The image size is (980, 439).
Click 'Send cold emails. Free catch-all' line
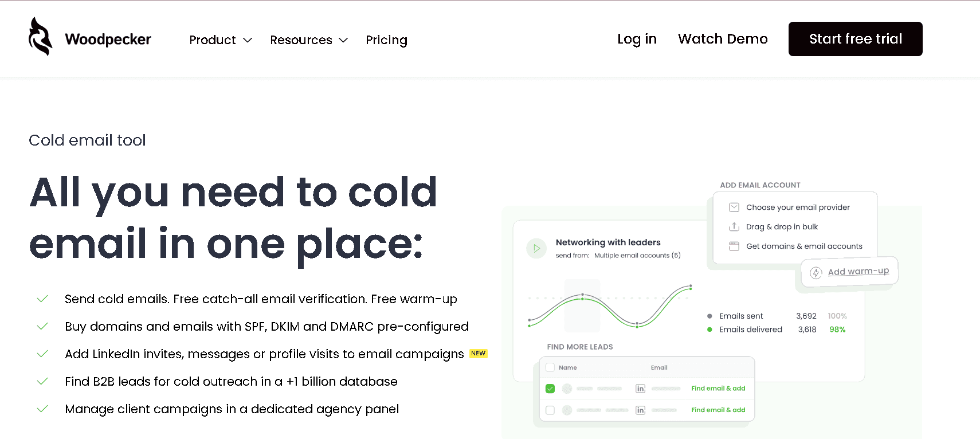click(x=261, y=299)
